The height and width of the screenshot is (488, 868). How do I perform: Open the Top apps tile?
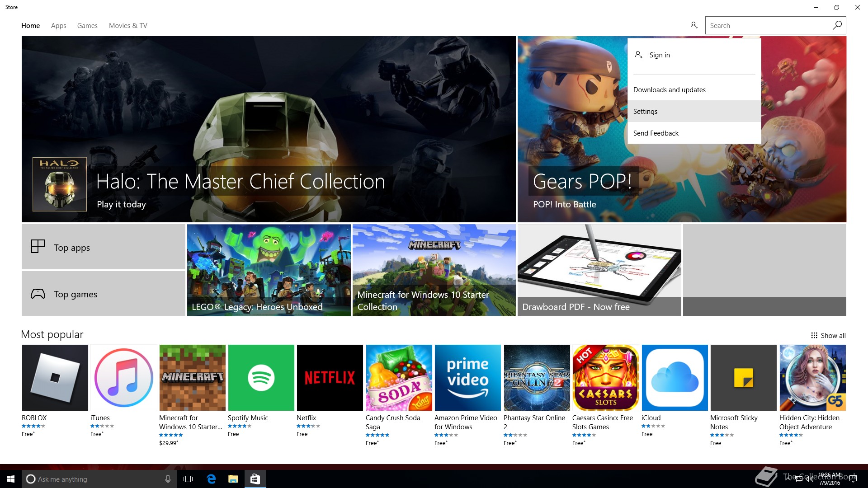tap(103, 247)
